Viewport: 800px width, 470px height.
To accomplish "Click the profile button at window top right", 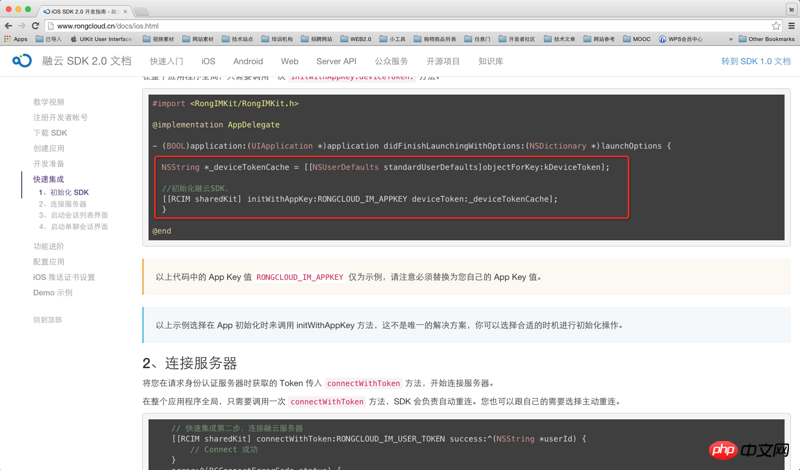I will pos(792,9).
